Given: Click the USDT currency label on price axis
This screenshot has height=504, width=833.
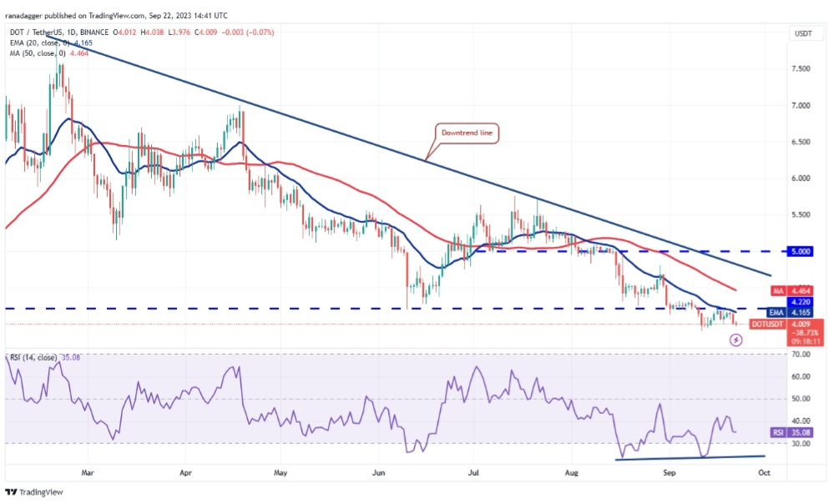Looking at the screenshot, I should 805,34.
